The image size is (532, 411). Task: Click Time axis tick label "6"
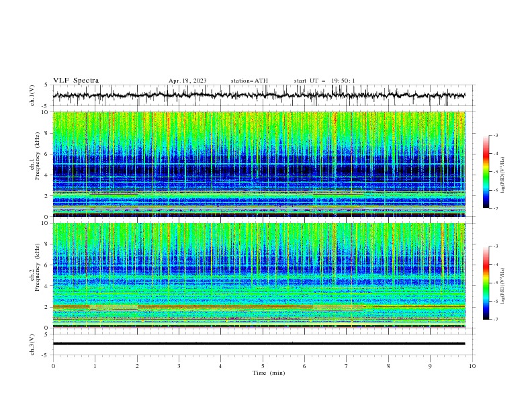pos(304,366)
